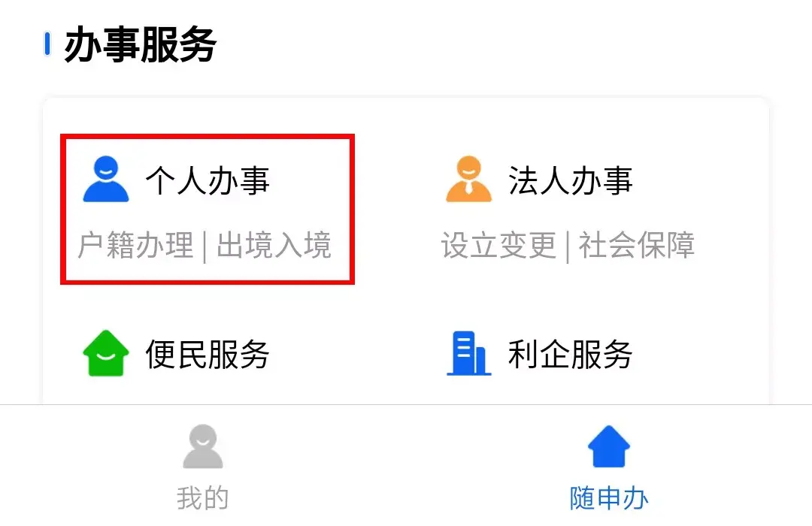The height and width of the screenshot is (526, 812).
Task: Open the 利企服务 entry
Action: [571, 355]
